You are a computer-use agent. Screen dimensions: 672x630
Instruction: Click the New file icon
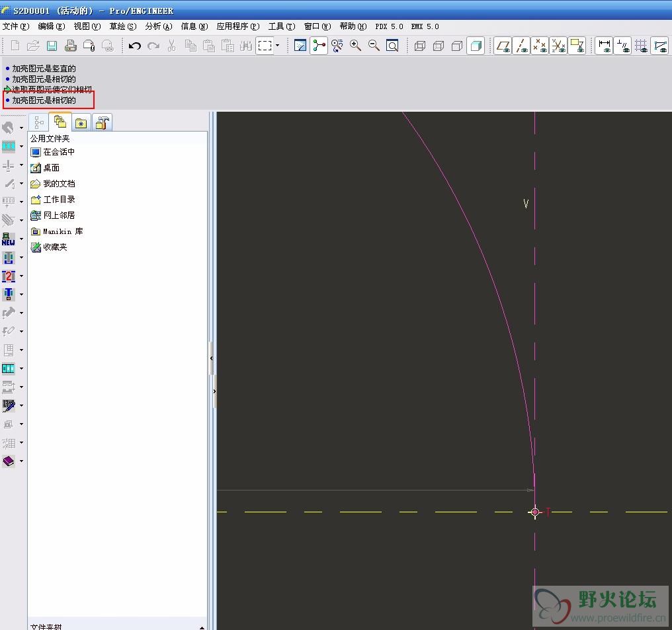[15, 46]
